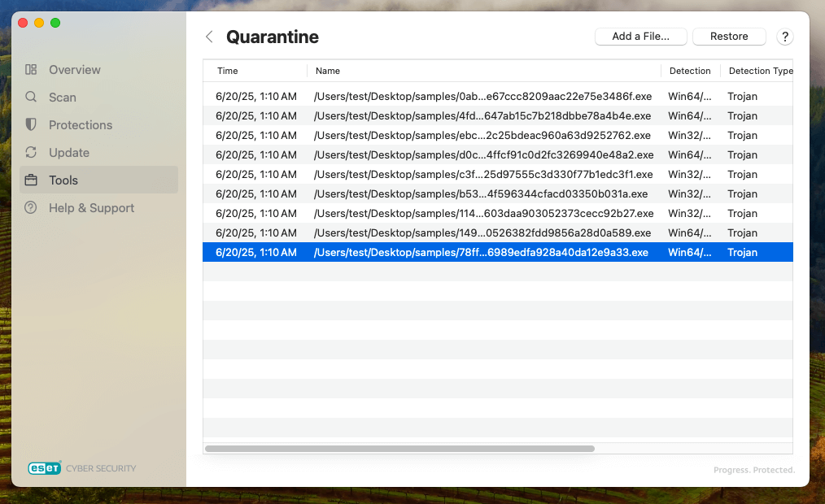Open the Scan section
This screenshot has width=825, height=504.
(x=99, y=98)
